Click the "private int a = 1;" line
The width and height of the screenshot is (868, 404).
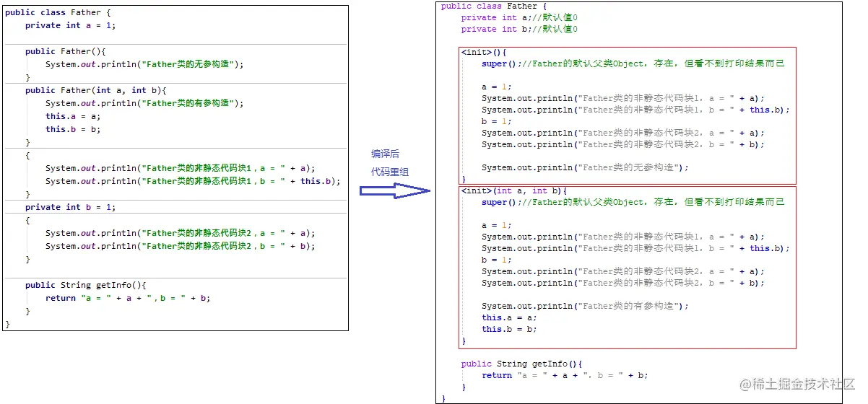[70, 25]
